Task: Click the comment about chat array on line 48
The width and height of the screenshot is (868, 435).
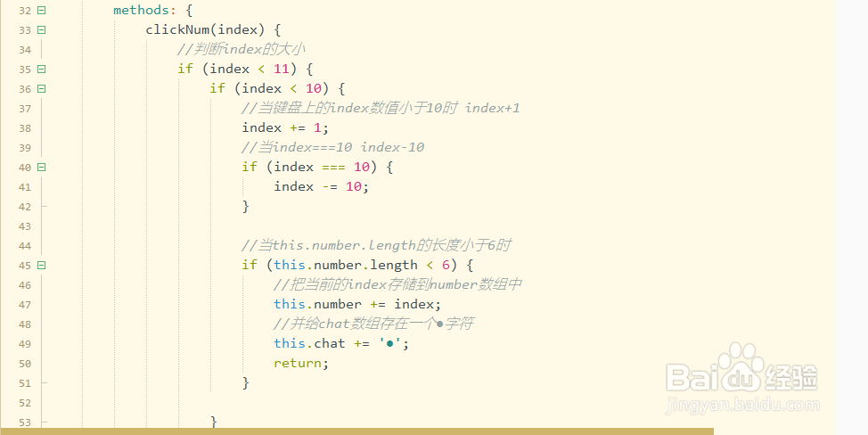Action: (x=373, y=324)
